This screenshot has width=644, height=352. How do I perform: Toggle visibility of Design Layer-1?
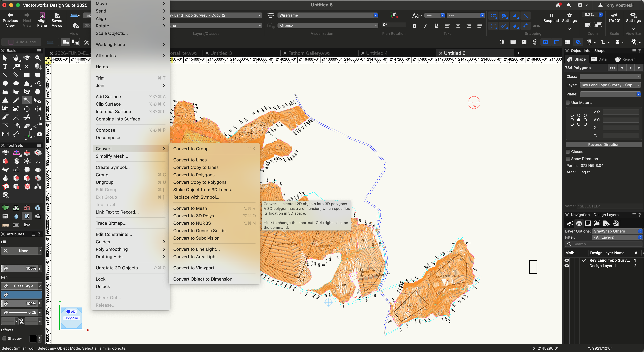[x=567, y=266]
